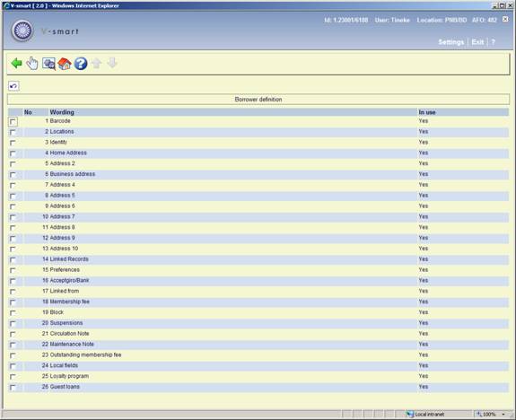Select checkbox next to Guest loans

(x=13, y=388)
